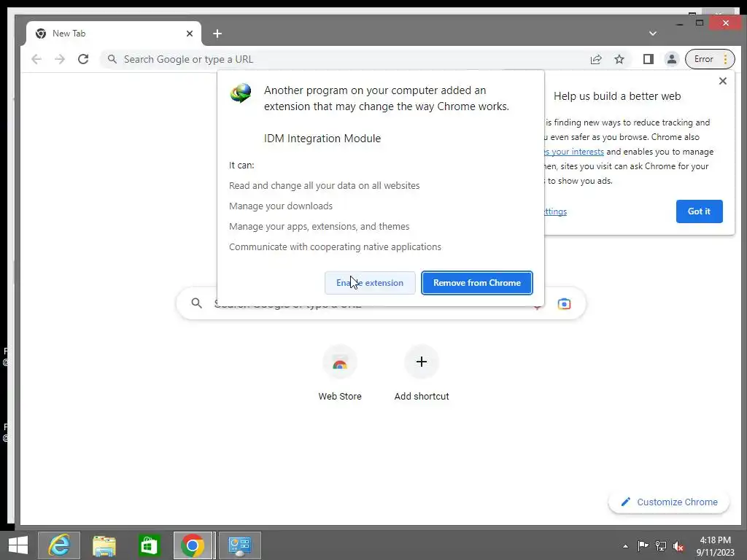Click the IDM Integration Module text
This screenshot has height=560, width=747.
coord(322,139)
